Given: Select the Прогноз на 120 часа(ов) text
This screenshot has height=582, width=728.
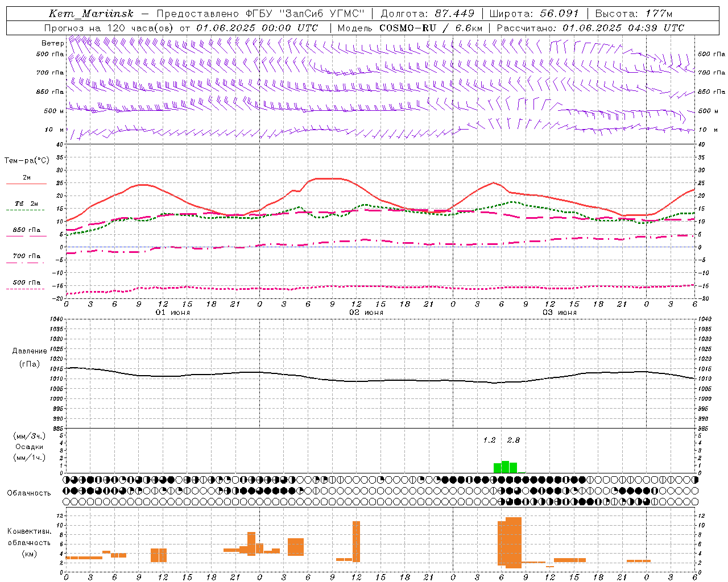Looking at the screenshot, I should coord(110,28).
